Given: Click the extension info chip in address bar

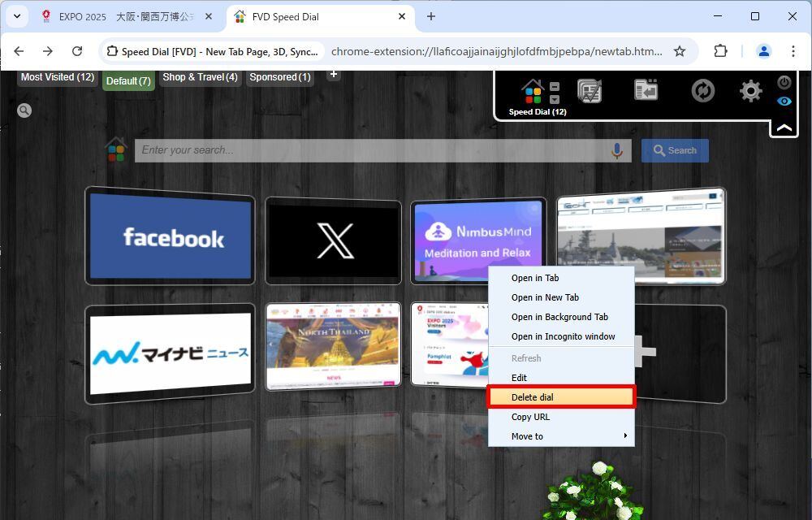Looking at the screenshot, I should click(212, 51).
